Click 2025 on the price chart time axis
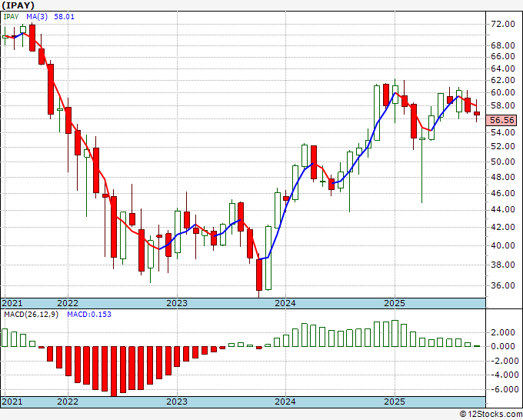This screenshot has width=523, height=420. (x=395, y=303)
